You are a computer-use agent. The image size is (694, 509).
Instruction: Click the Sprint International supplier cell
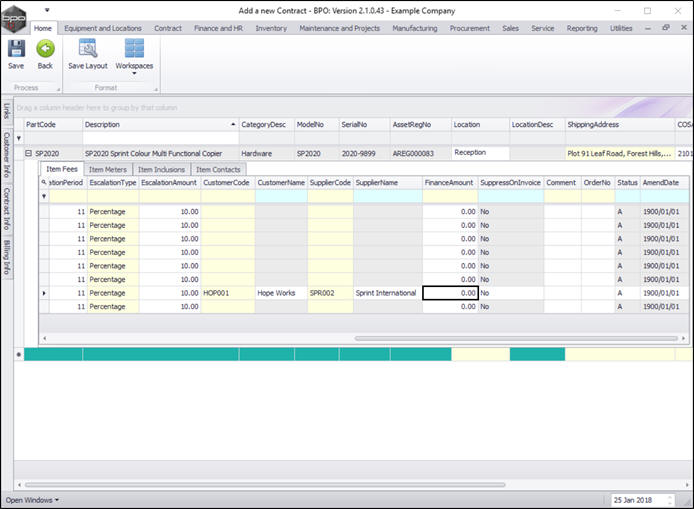pos(388,293)
